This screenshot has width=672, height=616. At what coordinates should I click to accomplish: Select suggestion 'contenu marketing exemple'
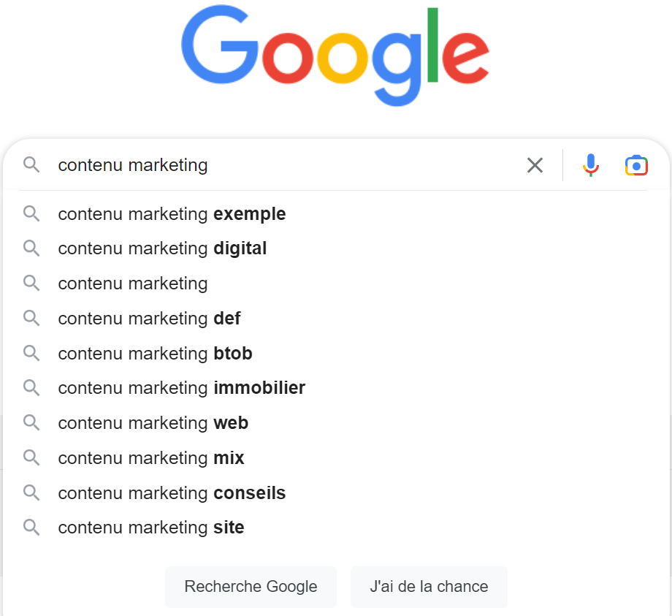click(x=172, y=213)
